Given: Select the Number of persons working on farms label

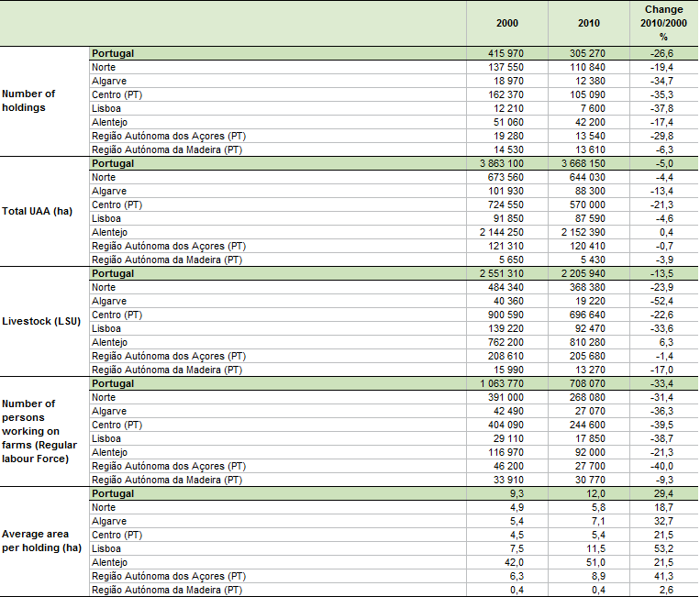Looking at the screenshot, I should (36, 431).
